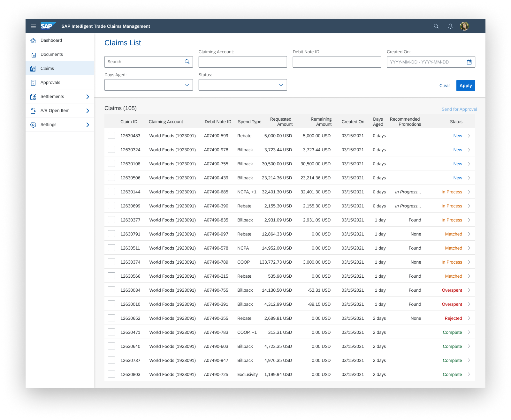Expand the Settings submenu chevron
511x420 pixels.
pyautogui.click(x=88, y=125)
